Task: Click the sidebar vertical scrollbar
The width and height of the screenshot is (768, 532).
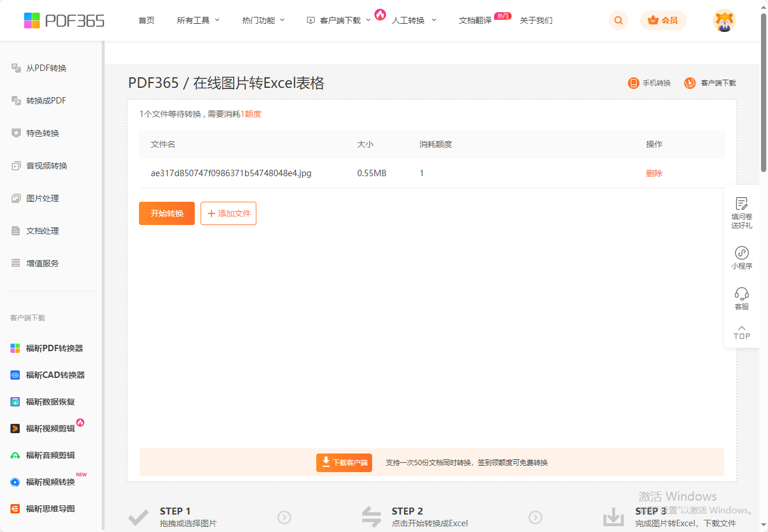Action: click(103, 286)
